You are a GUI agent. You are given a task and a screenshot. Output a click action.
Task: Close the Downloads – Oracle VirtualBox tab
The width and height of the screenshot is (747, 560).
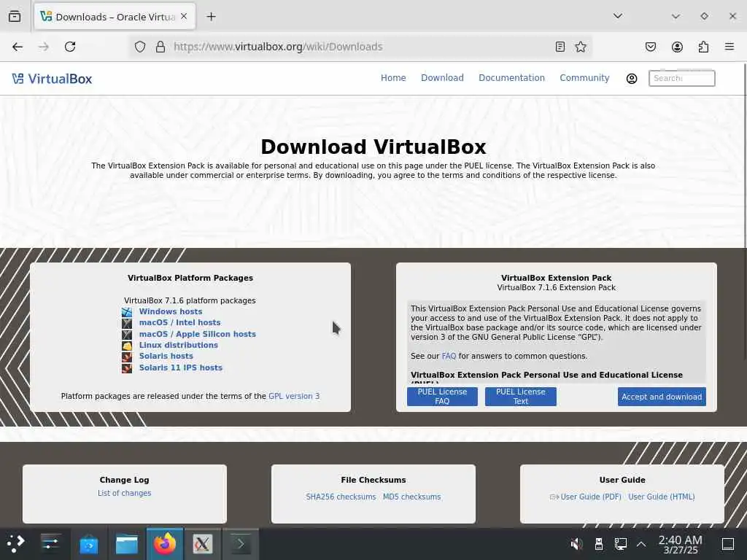click(184, 17)
